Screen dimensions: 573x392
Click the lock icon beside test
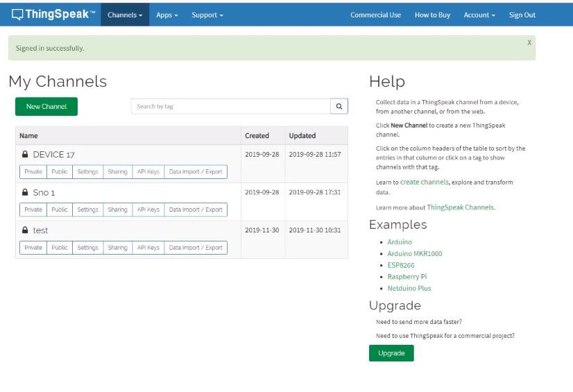(25, 230)
